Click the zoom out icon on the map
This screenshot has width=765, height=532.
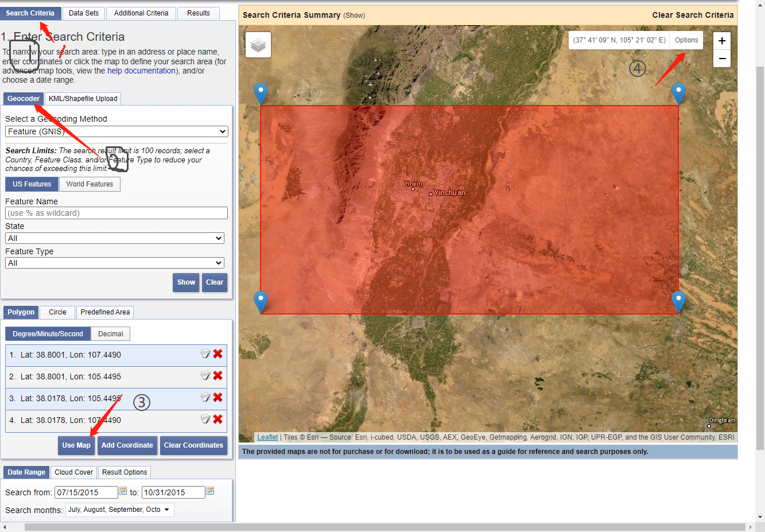(721, 59)
